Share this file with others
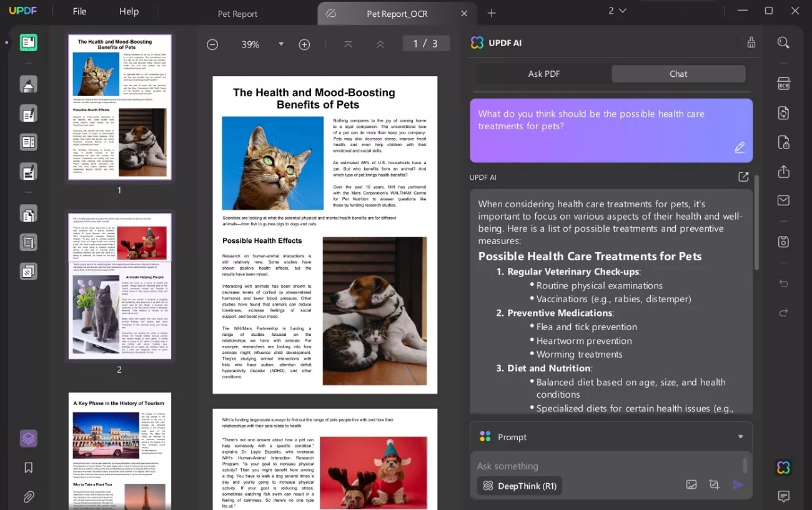The height and width of the screenshot is (510, 812). pos(783,172)
